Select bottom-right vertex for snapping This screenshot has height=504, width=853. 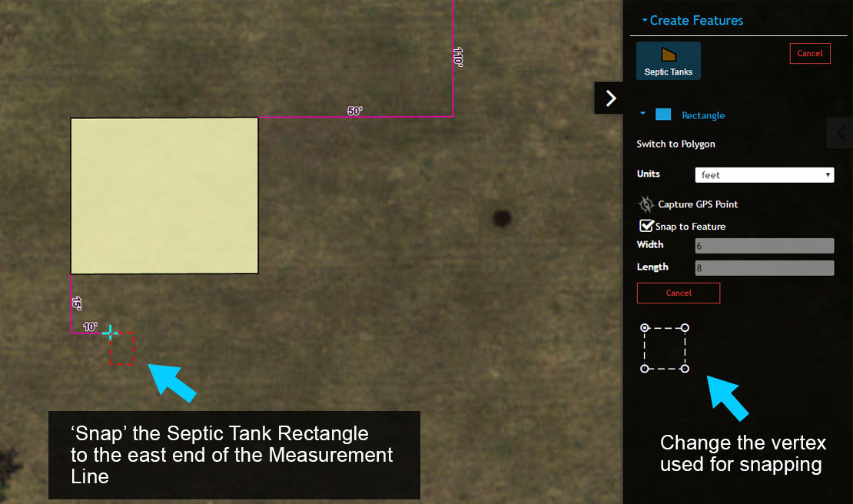(685, 369)
